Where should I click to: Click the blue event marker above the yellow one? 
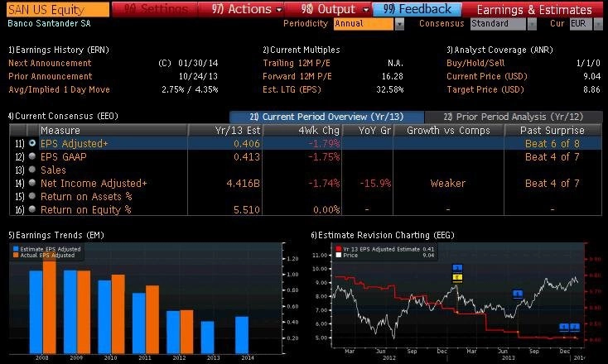pyautogui.click(x=457, y=268)
